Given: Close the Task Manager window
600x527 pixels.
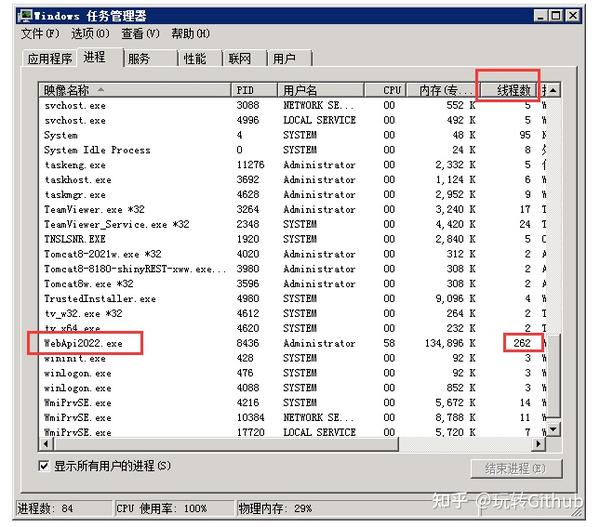Looking at the screenshot, I should (x=572, y=16).
